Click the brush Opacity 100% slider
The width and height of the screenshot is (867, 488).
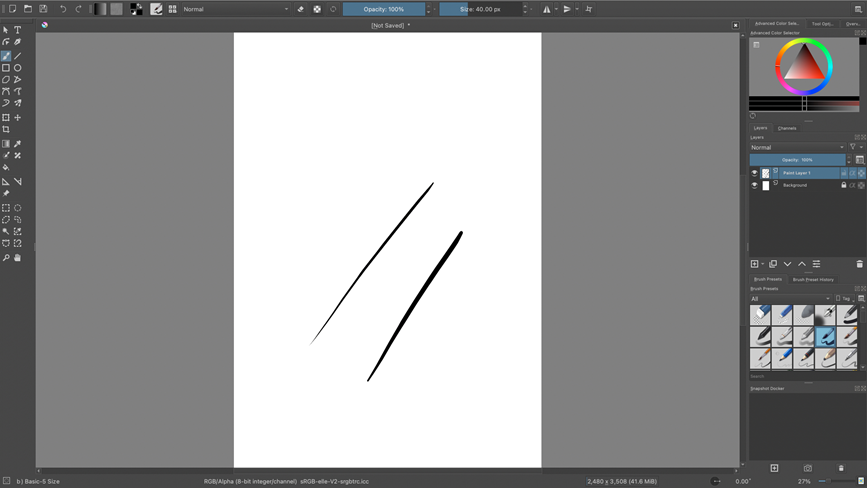click(x=383, y=9)
